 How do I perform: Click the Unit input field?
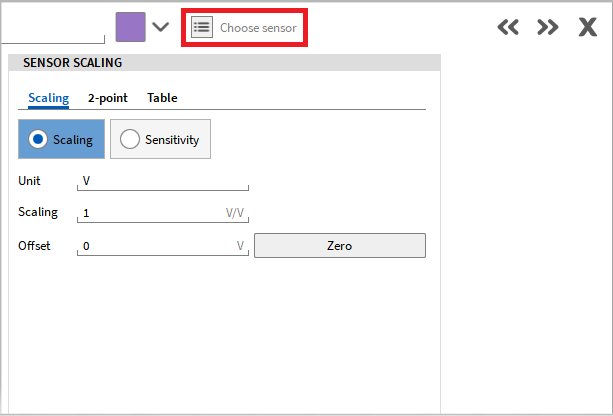pos(162,181)
